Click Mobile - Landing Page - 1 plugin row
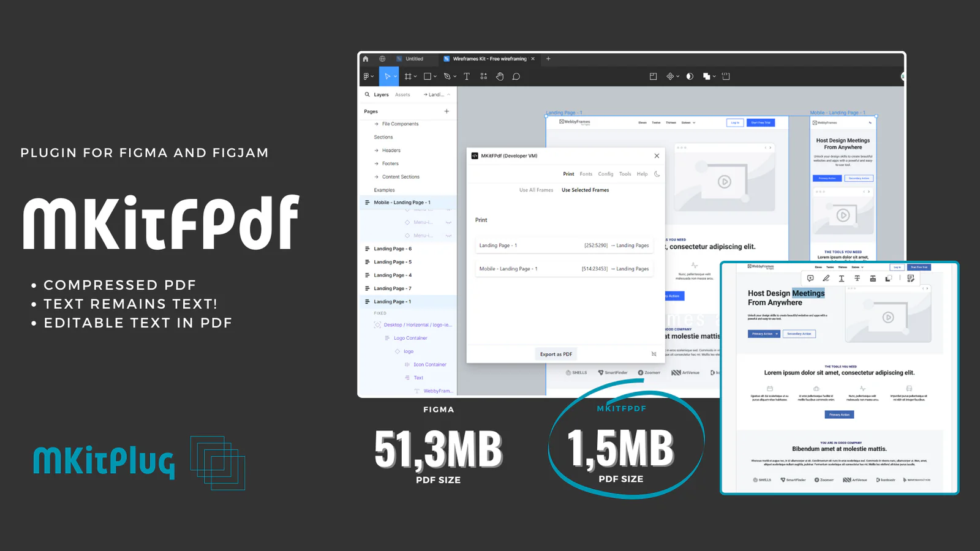 click(564, 269)
